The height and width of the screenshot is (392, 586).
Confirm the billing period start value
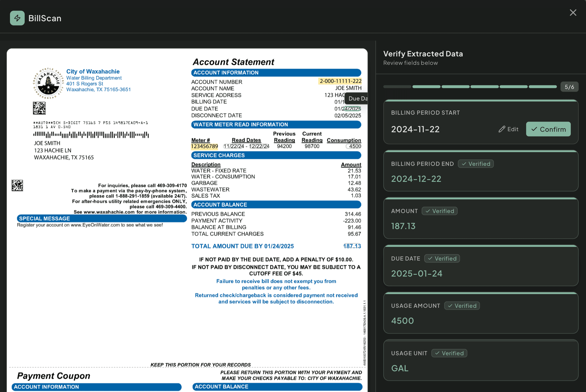pos(548,129)
